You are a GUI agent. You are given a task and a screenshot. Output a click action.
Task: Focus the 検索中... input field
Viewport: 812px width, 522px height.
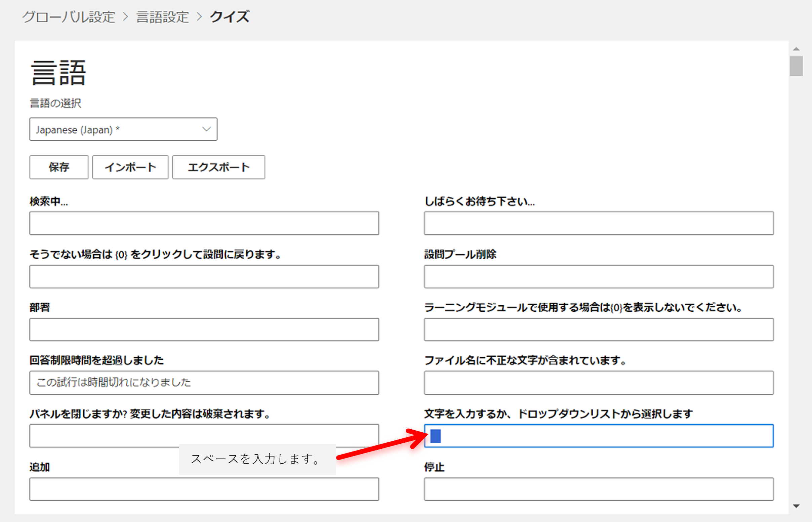(x=204, y=223)
